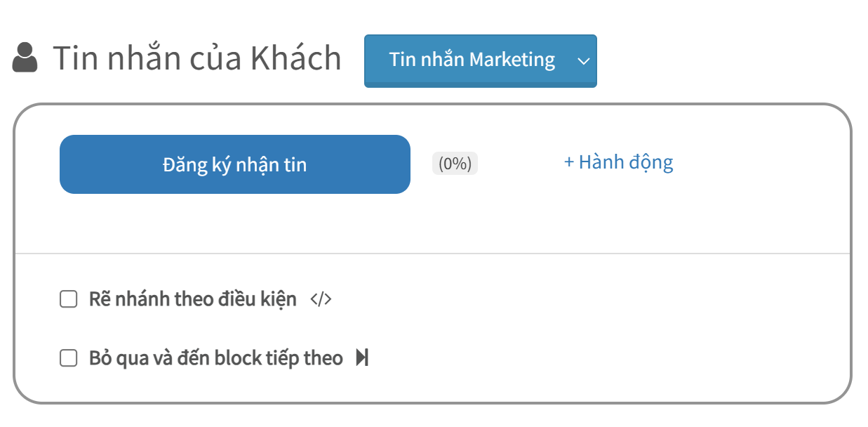
Task: Click the plus sign before Hành động
Action: click(569, 163)
